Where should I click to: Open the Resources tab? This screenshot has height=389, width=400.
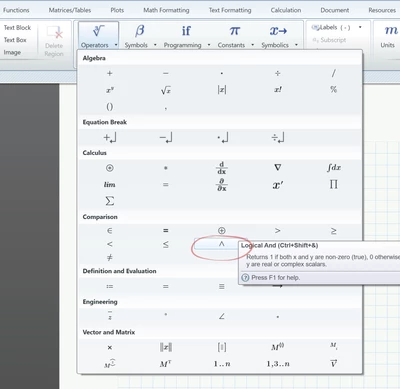(382, 10)
